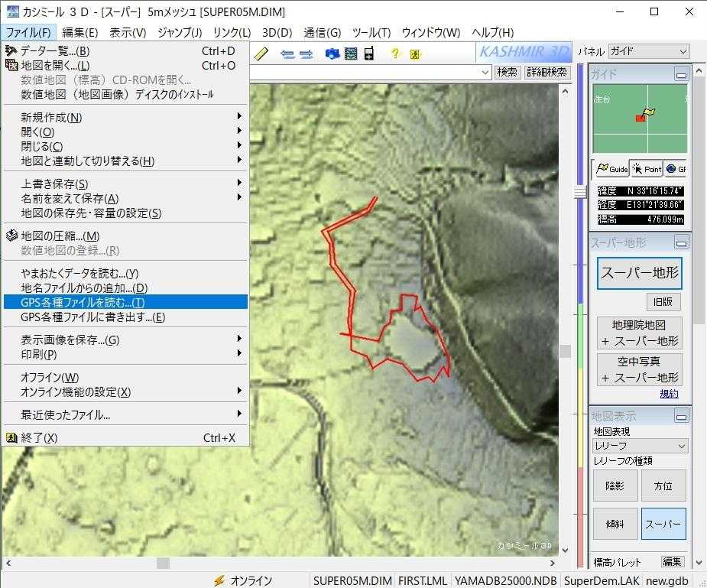Click the 詳細検索 button
The image size is (707, 588).
click(x=546, y=73)
